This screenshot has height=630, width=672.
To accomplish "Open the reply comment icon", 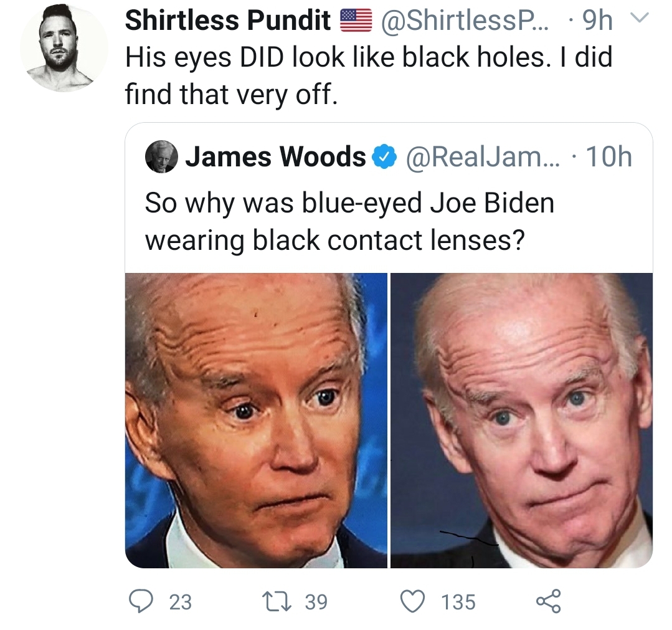I will 141,601.
